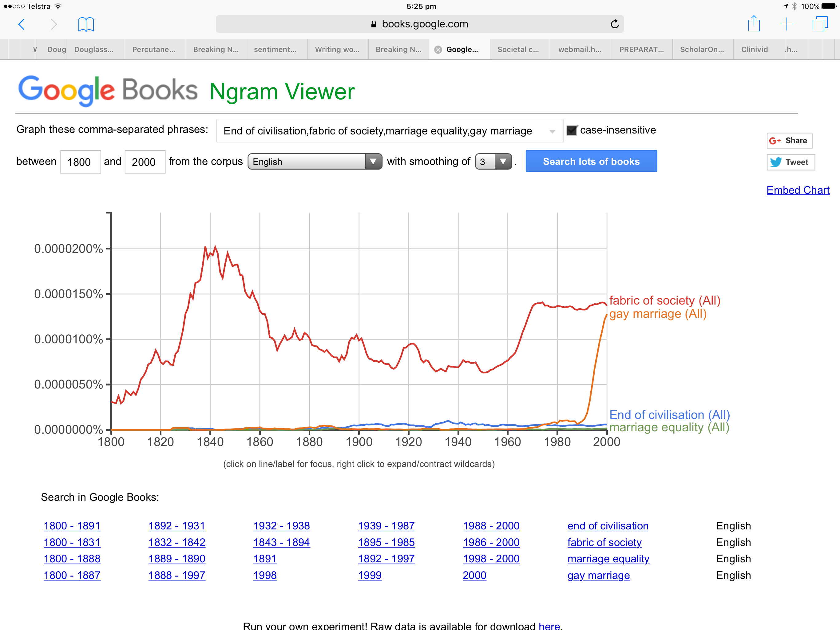Viewport: 840px width, 630px height.
Task: Switch to the ScholarOn... tab
Action: 702,50
